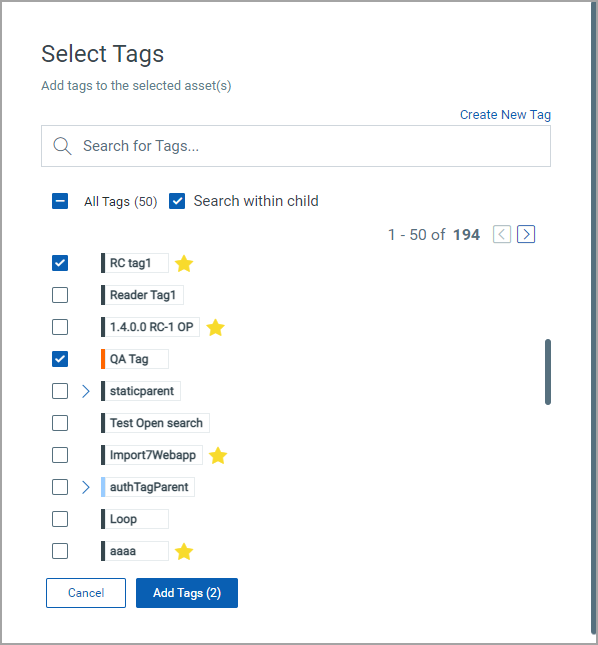Screen dimensions: 598x645
Task: Expand the authTagParent tag tree
Action: [86, 487]
